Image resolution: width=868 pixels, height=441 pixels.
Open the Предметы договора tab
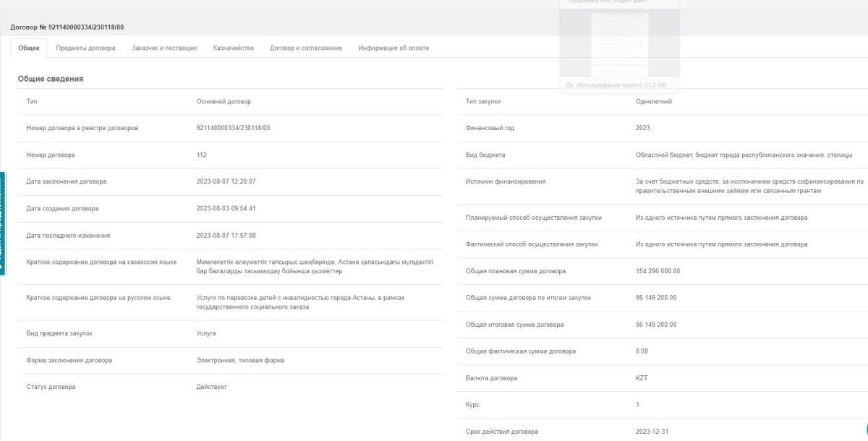[85, 48]
